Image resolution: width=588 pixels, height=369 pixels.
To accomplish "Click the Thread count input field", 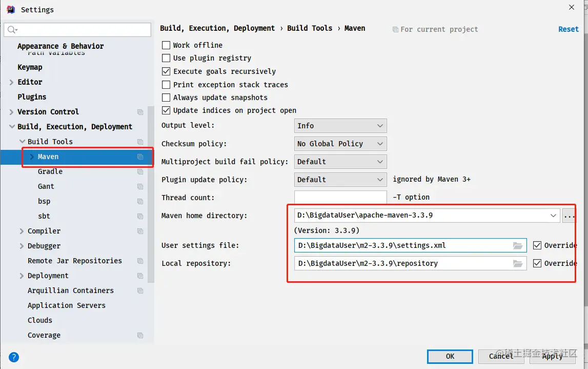I will tap(340, 197).
